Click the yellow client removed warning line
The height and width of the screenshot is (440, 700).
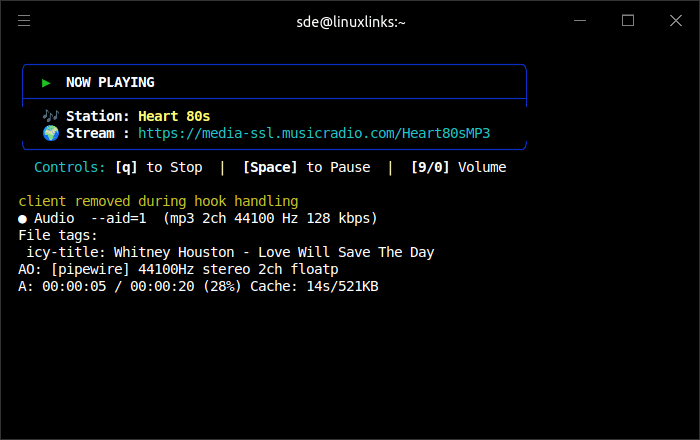[x=158, y=201]
